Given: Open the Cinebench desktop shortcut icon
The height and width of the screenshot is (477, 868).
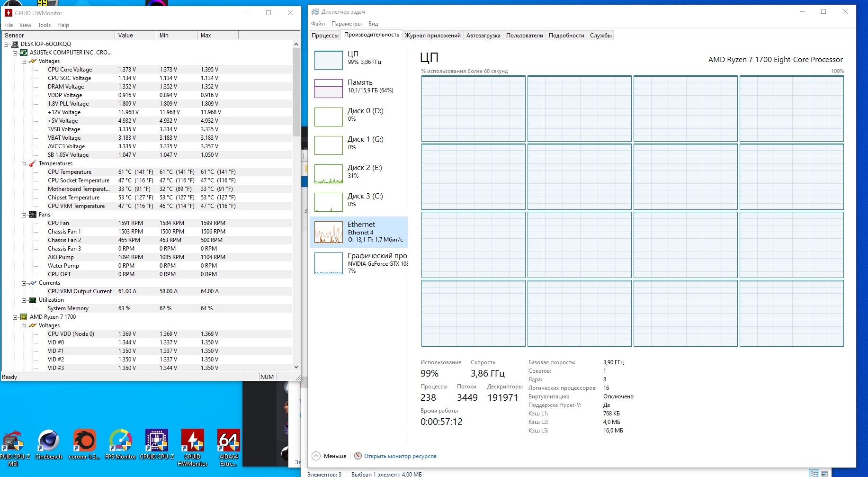Looking at the screenshot, I should (48, 441).
